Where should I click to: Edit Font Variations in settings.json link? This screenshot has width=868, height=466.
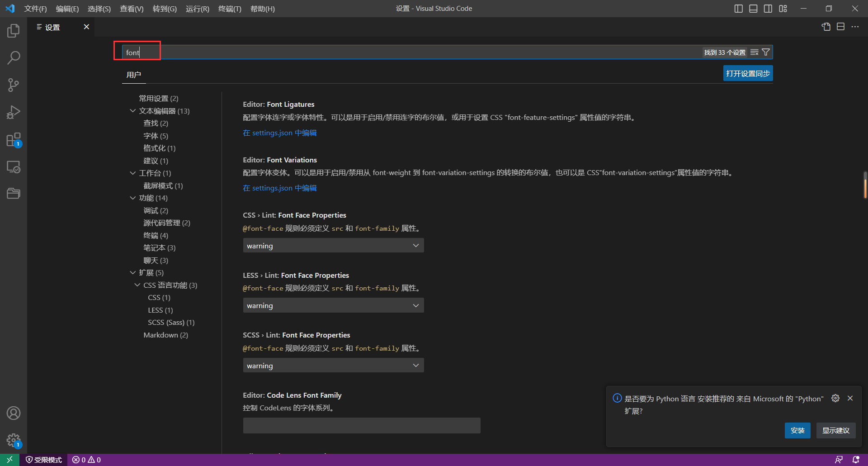point(280,188)
